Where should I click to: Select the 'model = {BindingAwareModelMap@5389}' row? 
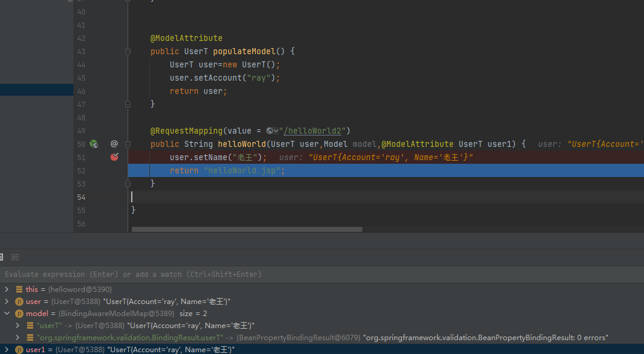click(x=322, y=313)
